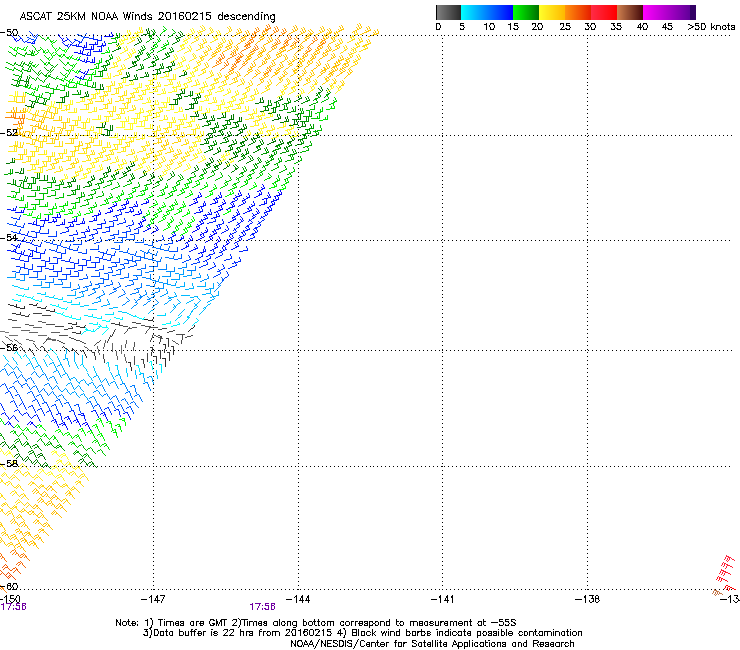Click the '>50 knots' legend label

pyautogui.click(x=711, y=27)
